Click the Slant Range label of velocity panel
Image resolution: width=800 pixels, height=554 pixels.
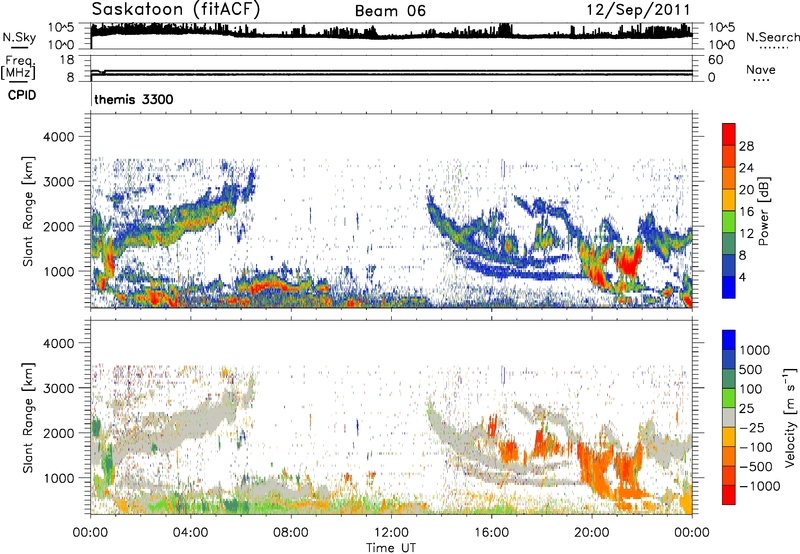[28, 417]
